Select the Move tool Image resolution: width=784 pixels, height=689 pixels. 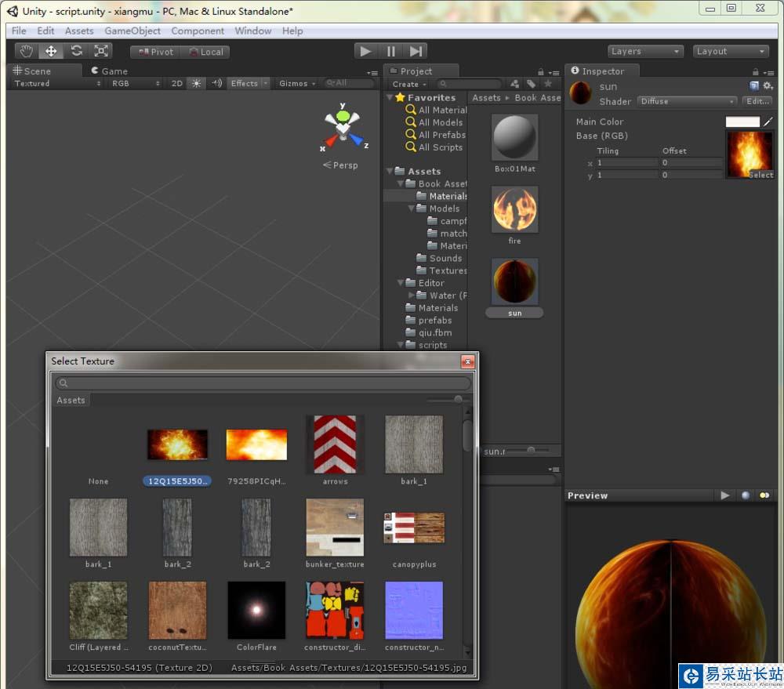tap(52, 51)
